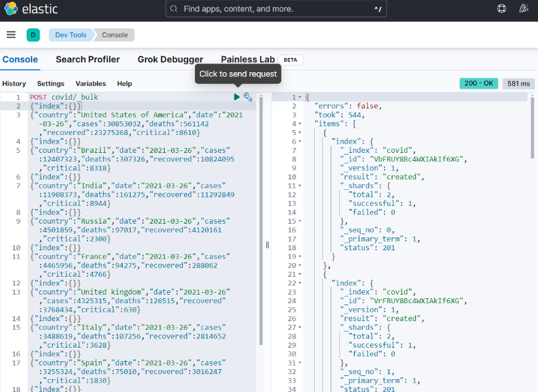This screenshot has height=392, width=538.
Task: Click the Brazil document line
Action: [x=132, y=160]
